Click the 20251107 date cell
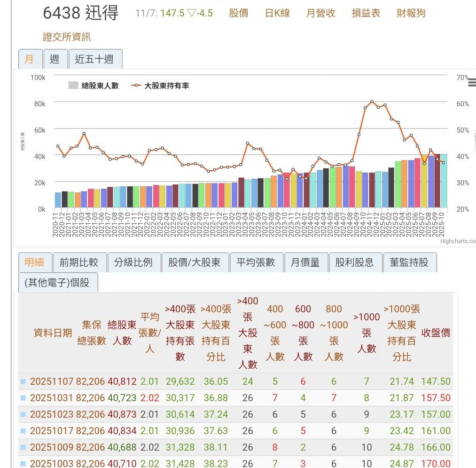 [x=52, y=381]
